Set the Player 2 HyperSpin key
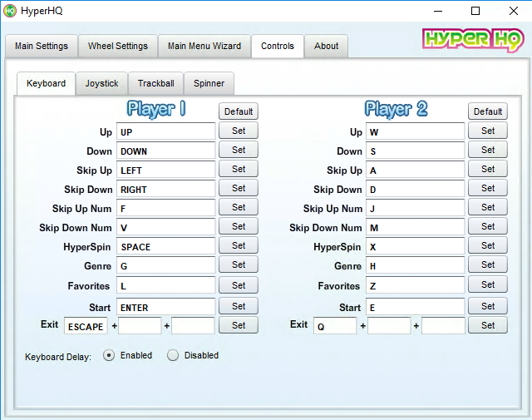 [488, 245]
